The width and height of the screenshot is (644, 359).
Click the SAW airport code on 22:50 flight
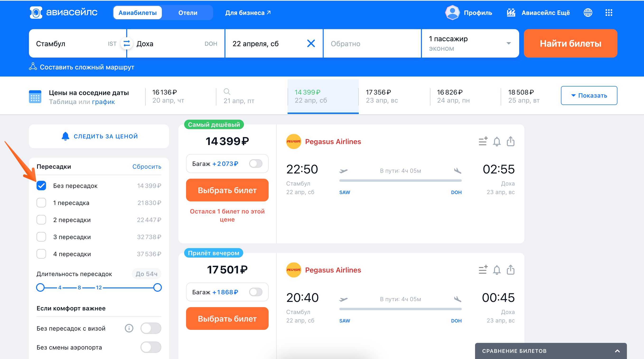click(x=345, y=192)
